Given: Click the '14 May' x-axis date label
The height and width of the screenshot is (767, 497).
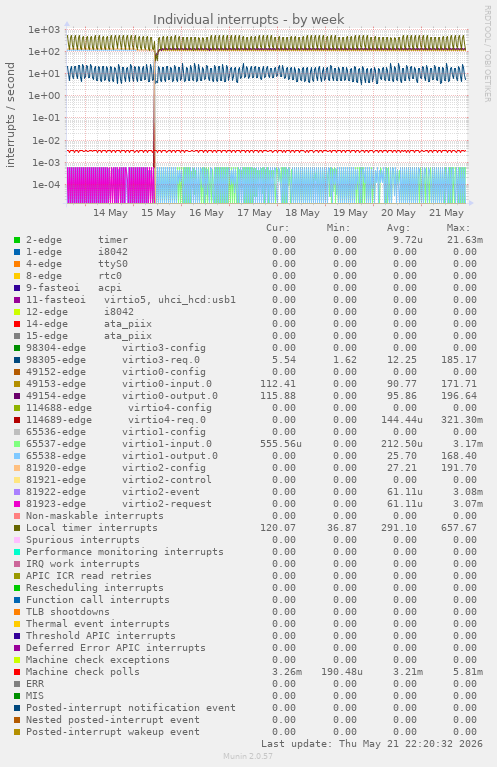Looking at the screenshot, I should tap(110, 213).
